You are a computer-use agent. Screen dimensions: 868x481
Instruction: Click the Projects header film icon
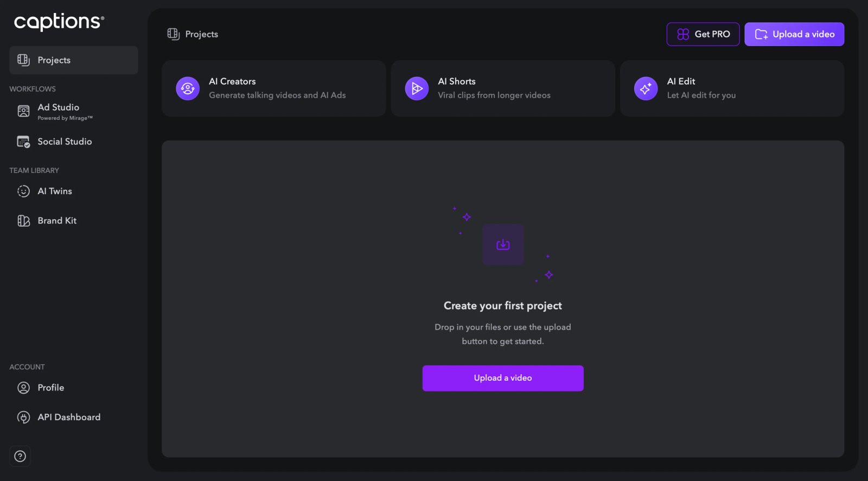click(x=173, y=34)
